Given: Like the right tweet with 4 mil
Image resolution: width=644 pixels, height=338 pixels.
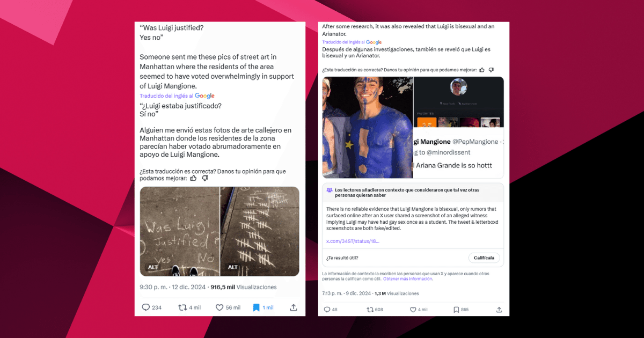Looking at the screenshot, I should (413, 310).
